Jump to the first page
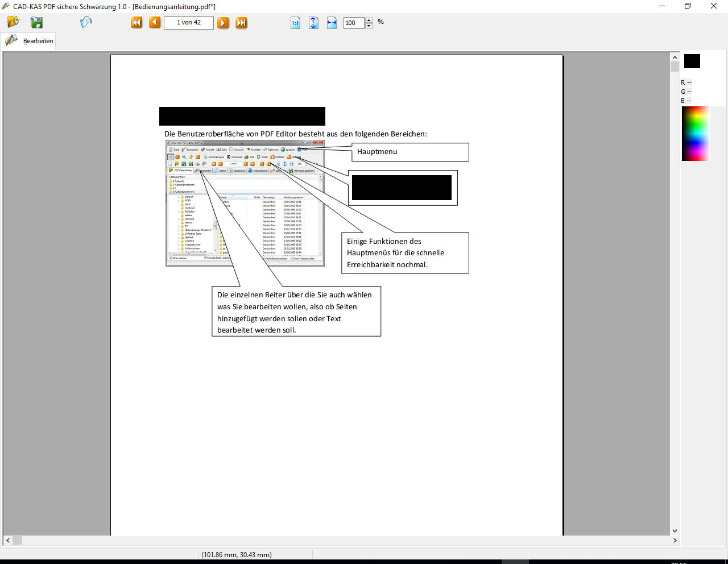Screen dimensions: 728x564 tap(136, 23)
